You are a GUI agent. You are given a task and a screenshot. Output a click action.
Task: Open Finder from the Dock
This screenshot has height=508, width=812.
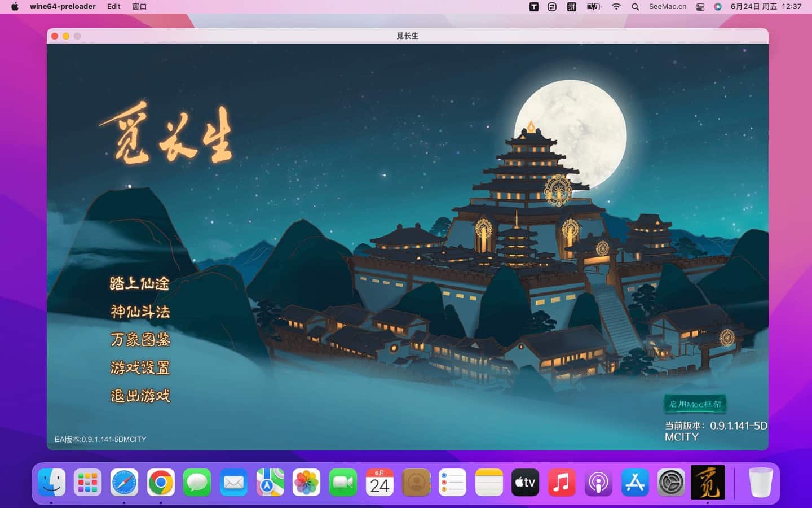(x=51, y=483)
